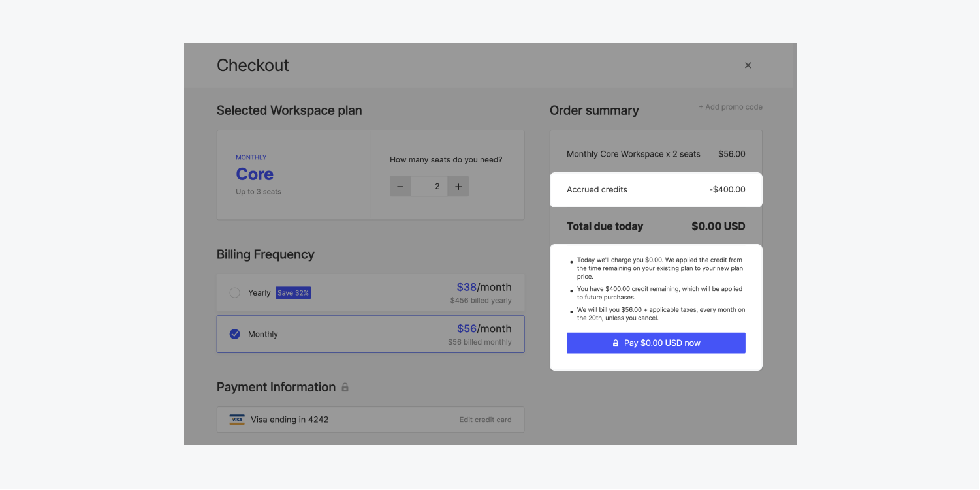The width and height of the screenshot is (980, 490).
Task: Click the $56.00 order line price
Action: click(732, 154)
